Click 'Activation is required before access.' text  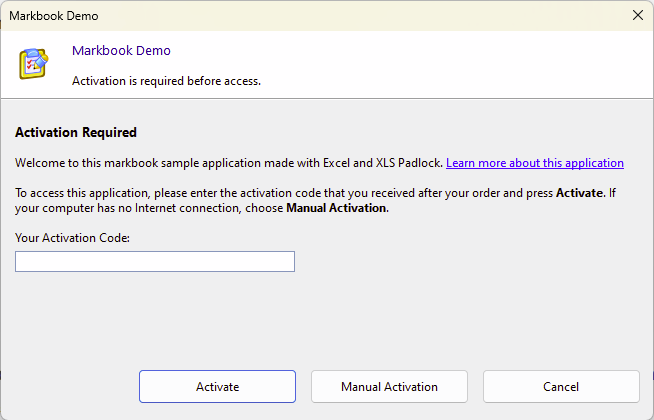pos(166,81)
